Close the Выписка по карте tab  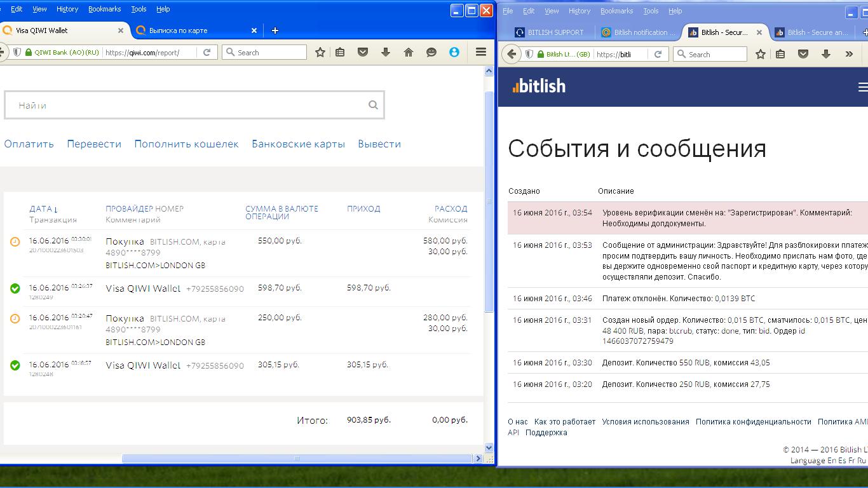click(x=254, y=30)
